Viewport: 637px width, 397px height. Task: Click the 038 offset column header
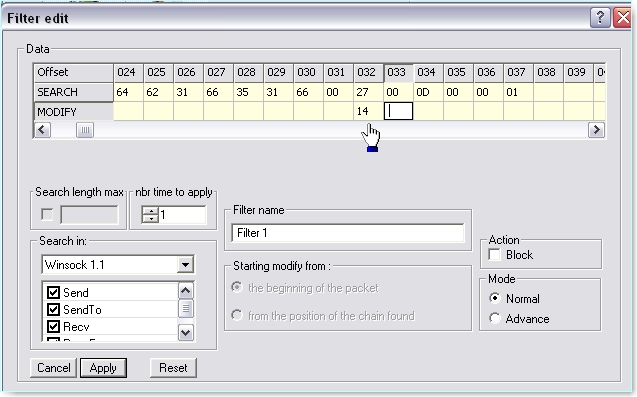coord(548,73)
